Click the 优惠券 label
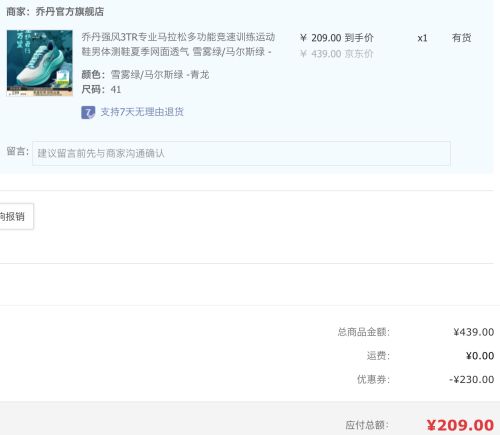500x435 pixels. 373,379
